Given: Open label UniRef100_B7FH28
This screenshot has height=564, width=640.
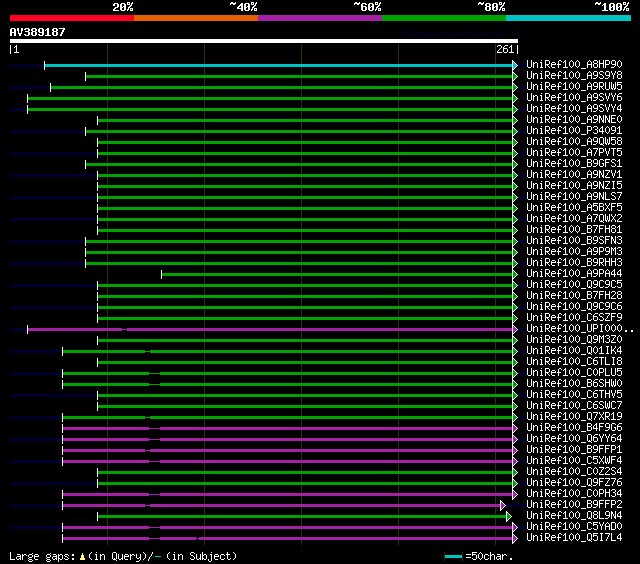Looking at the screenshot, I should coord(574,296).
